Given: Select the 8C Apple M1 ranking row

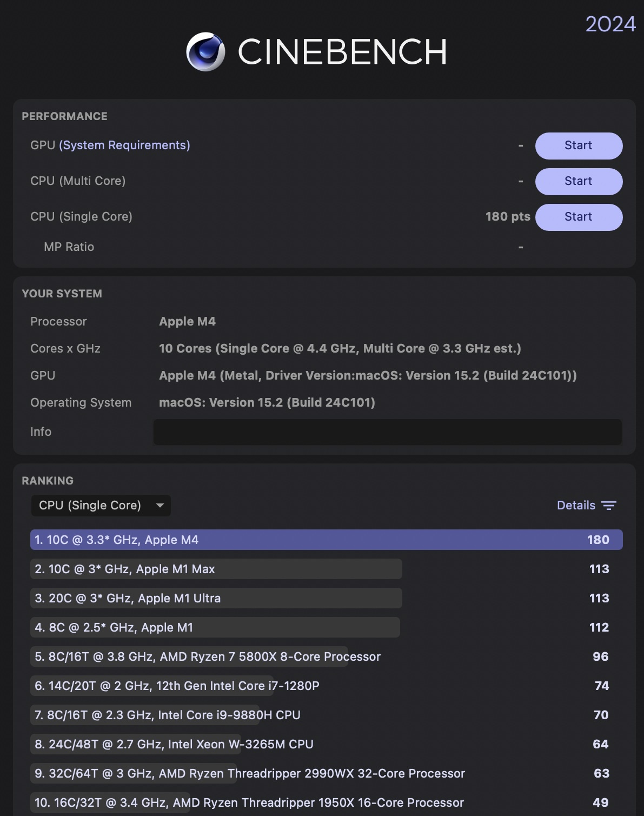Looking at the screenshot, I should pos(215,627).
